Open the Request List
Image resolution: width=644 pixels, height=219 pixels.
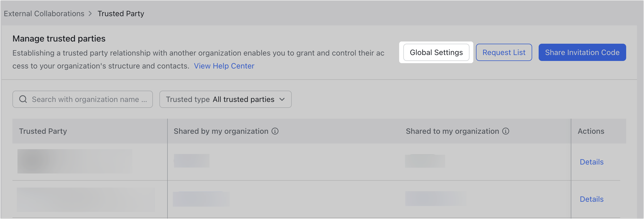click(x=504, y=52)
